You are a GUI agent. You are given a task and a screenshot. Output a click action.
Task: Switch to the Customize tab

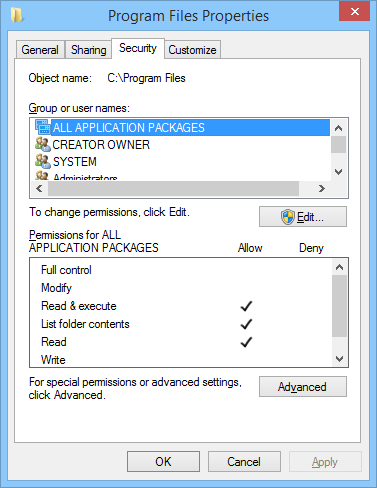pyautogui.click(x=192, y=50)
